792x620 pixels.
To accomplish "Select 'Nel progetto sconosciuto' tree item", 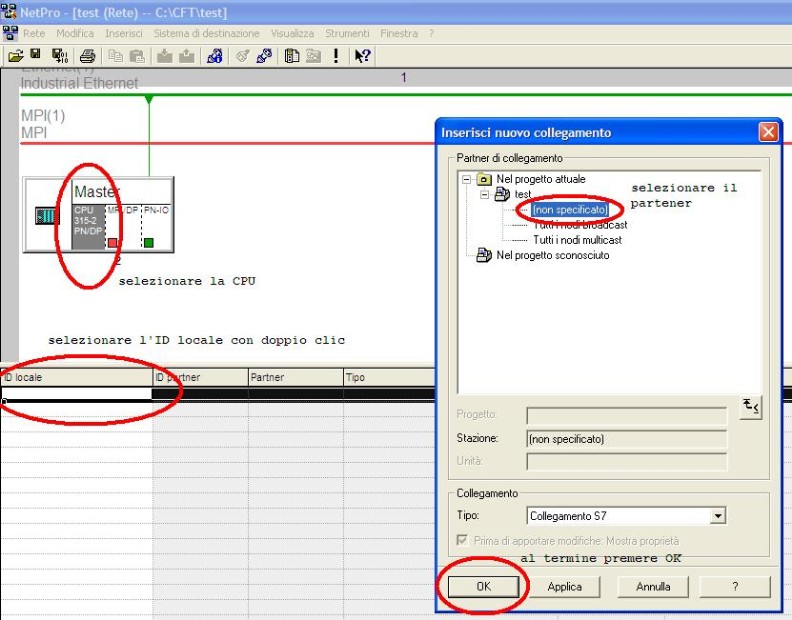I will click(553, 255).
